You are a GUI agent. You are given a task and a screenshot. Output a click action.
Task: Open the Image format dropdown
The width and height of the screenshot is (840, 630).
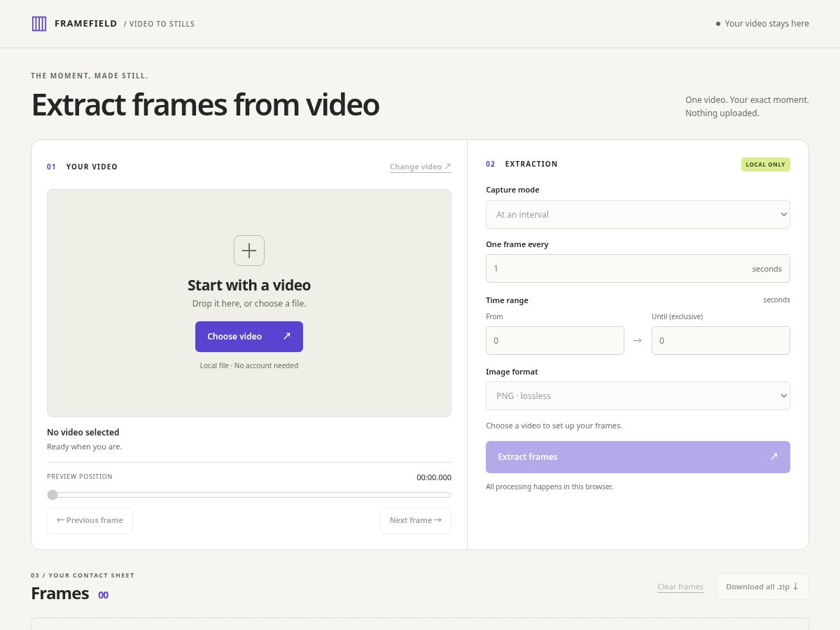pyautogui.click(x=638, y=395)
